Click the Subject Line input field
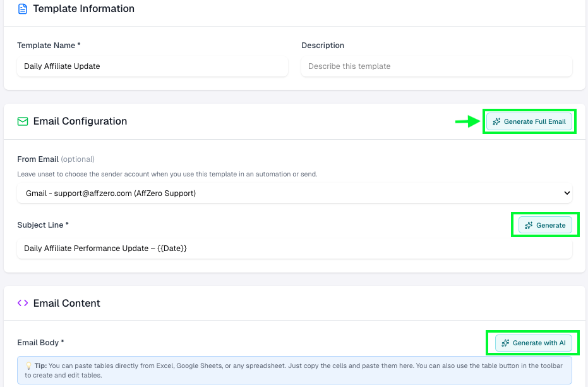The width and height of the screenshot is (588, 387). [x=294, y=249]
